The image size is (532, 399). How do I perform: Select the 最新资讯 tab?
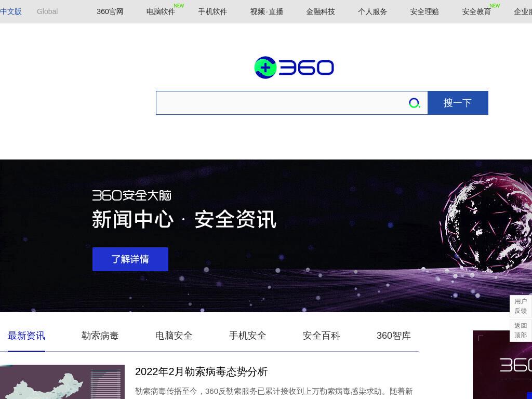point(26,336)
